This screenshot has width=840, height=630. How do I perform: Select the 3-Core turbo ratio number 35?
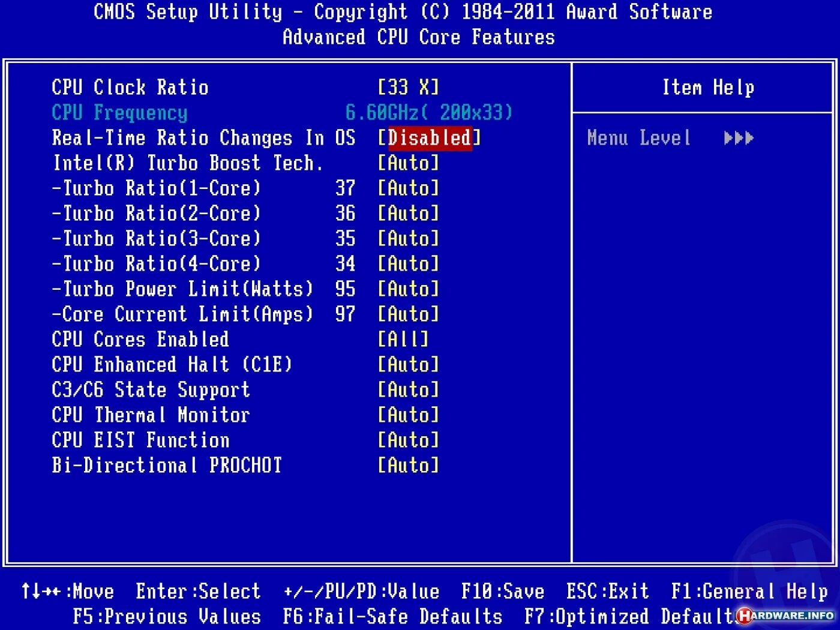coord(345,239)
